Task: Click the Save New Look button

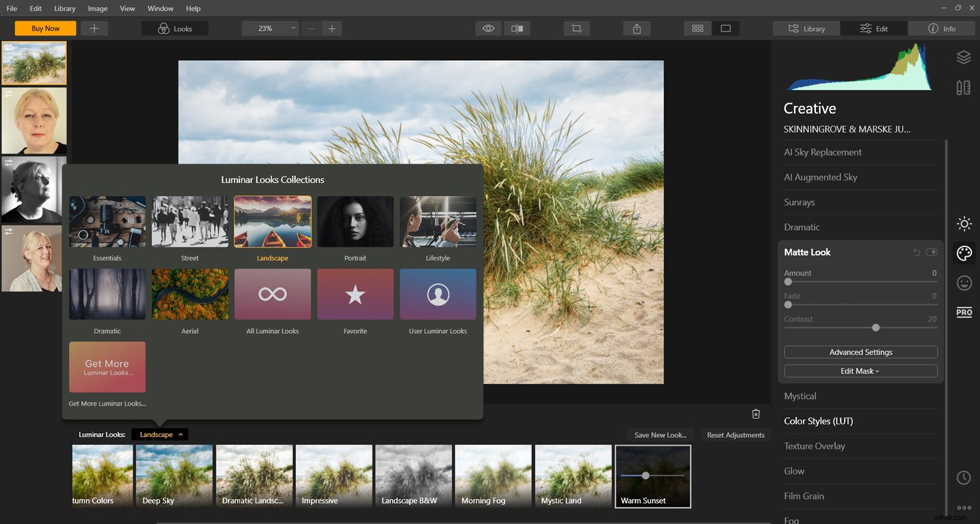Action: [660, 434]
